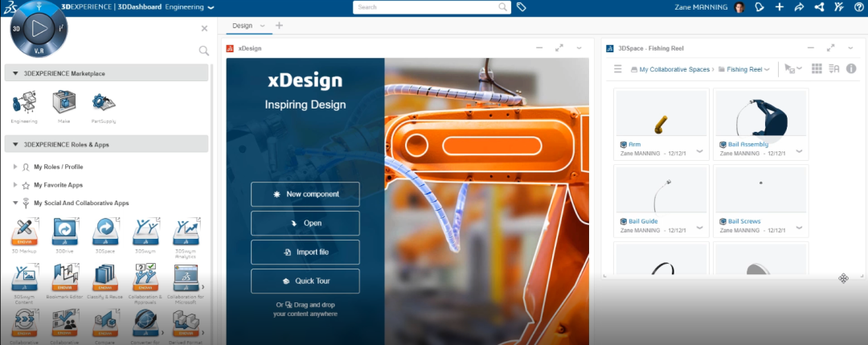Click the search magnifier in the apps panel
868x345 pixels.
[203, 51]
